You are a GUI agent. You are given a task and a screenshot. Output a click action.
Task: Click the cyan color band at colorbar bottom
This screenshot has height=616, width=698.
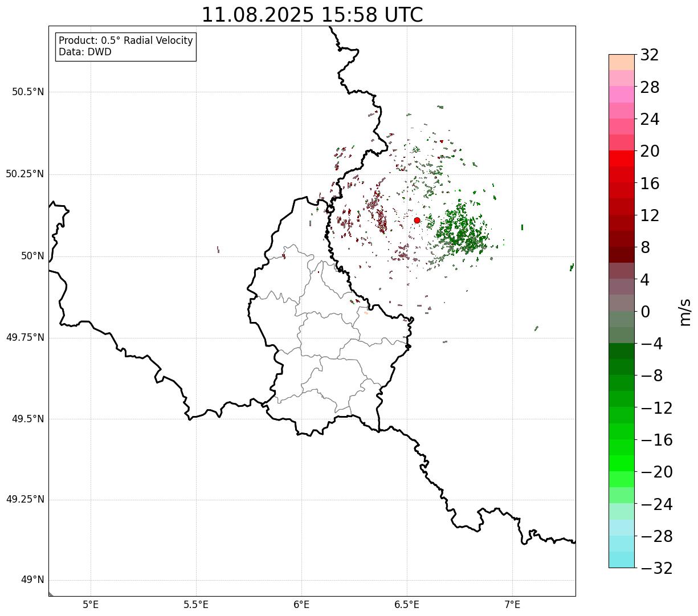622,560
